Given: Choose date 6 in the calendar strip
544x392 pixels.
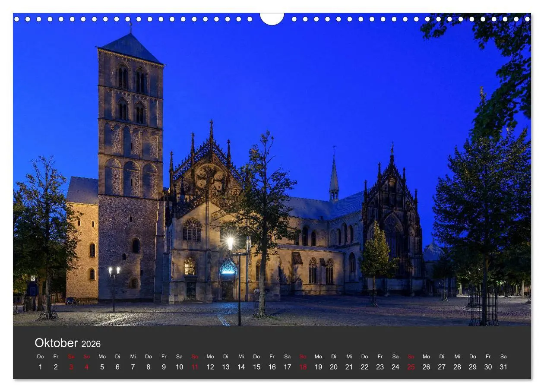Looking at the screenshot, I should 117,367.
